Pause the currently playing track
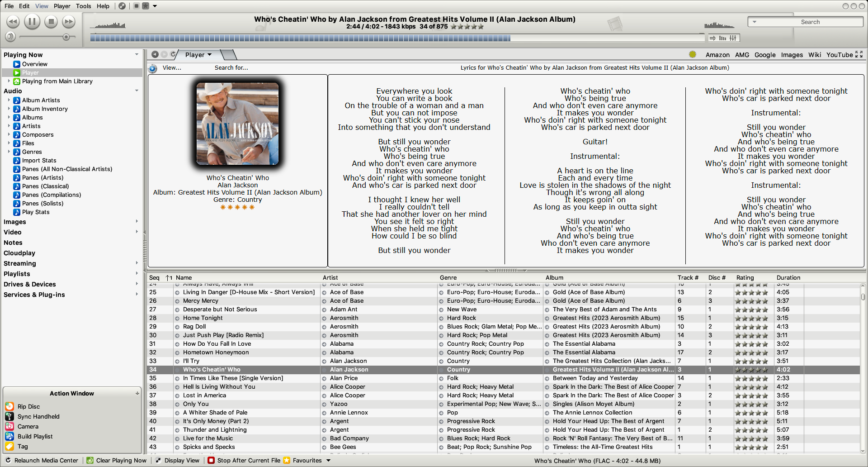 (32, 21)
